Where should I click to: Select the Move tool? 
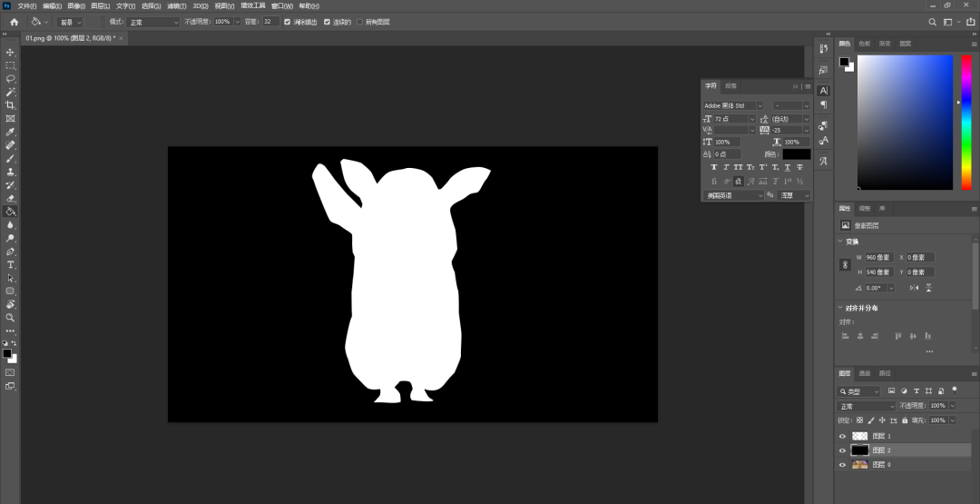(10, 53)
